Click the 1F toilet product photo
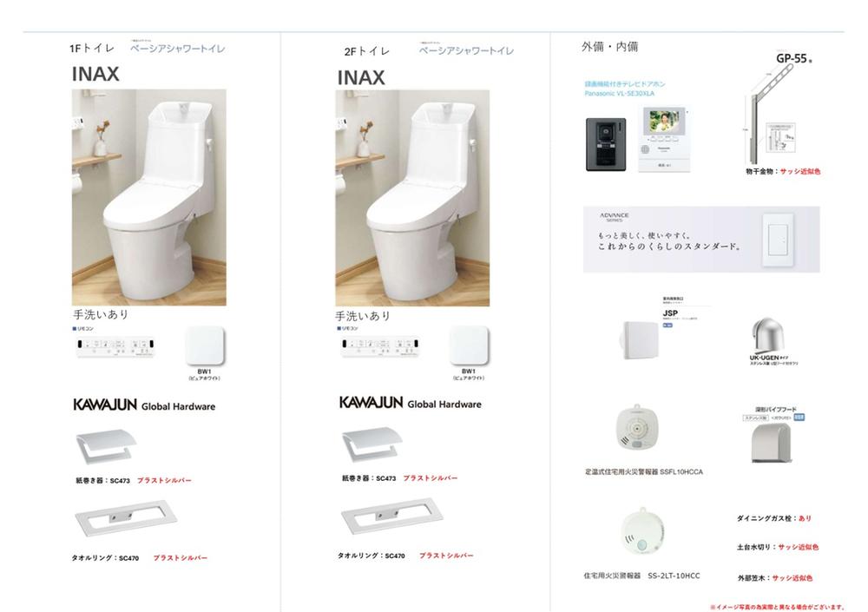 click(149, 197)
